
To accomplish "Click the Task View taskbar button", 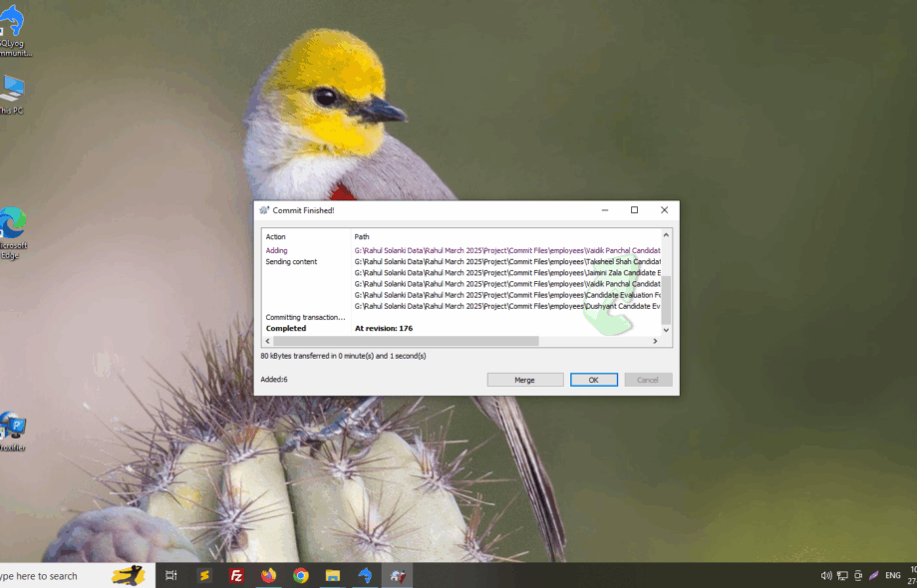I will tap(171, 575).
